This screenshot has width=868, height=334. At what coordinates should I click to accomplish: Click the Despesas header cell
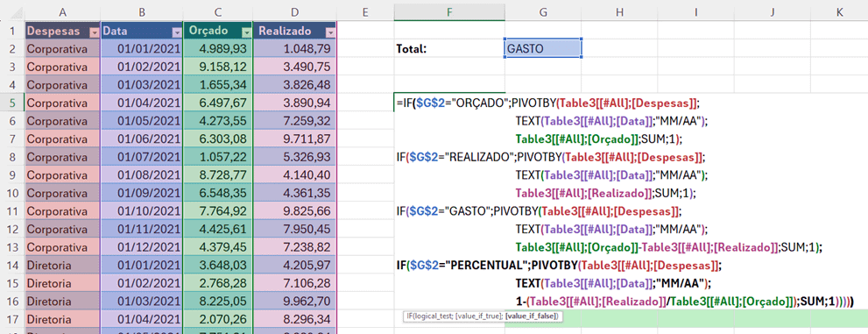coord(62,32)
